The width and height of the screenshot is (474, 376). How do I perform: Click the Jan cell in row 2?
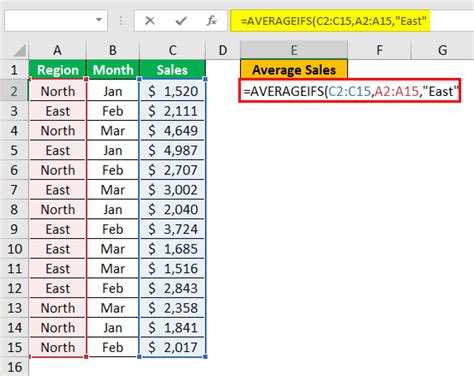[x=113, y=91]
